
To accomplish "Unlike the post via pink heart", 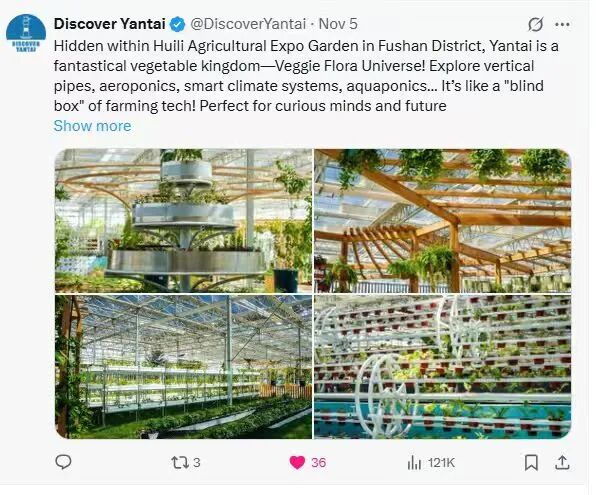I will click(297, 462).
